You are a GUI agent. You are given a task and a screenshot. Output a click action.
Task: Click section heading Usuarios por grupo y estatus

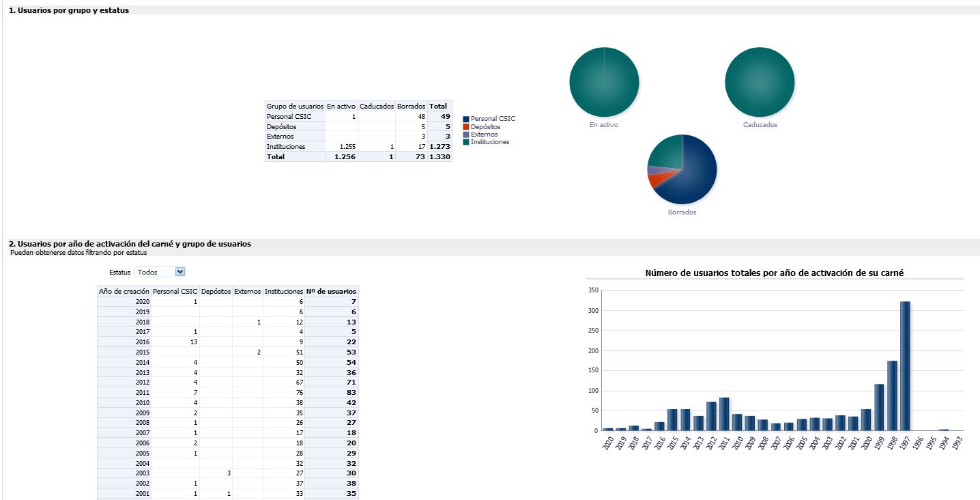[x=69, y=10]
